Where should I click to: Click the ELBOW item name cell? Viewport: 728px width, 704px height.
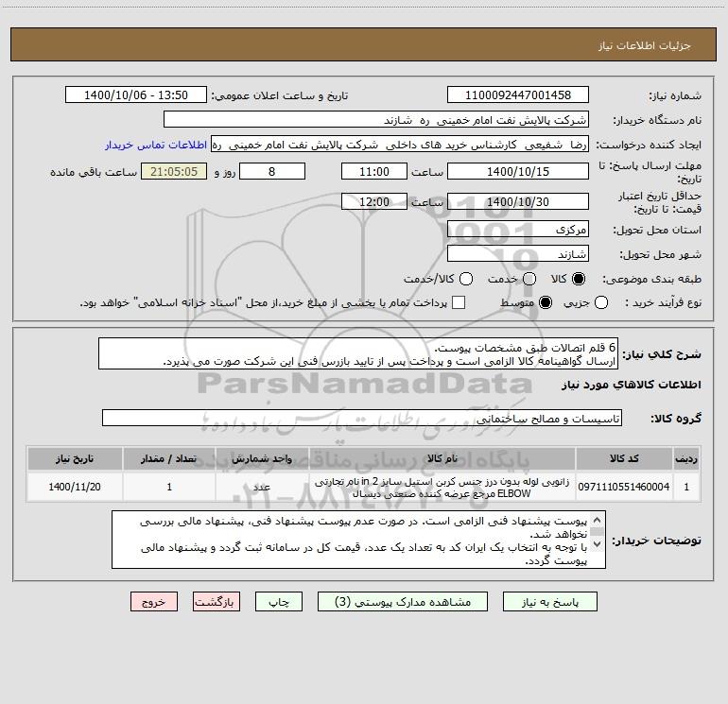click(442, 488)
